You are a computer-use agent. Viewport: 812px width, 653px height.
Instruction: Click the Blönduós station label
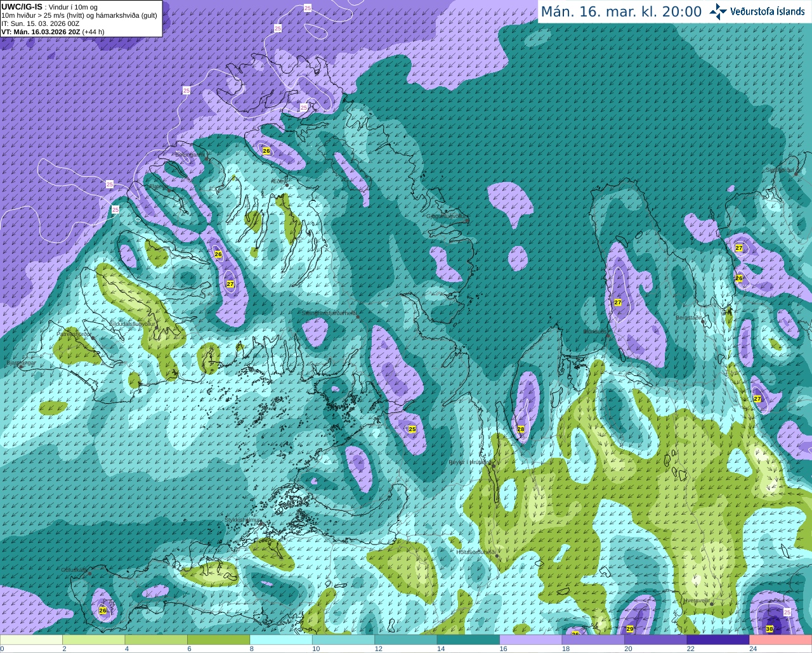tap(595, 332)
